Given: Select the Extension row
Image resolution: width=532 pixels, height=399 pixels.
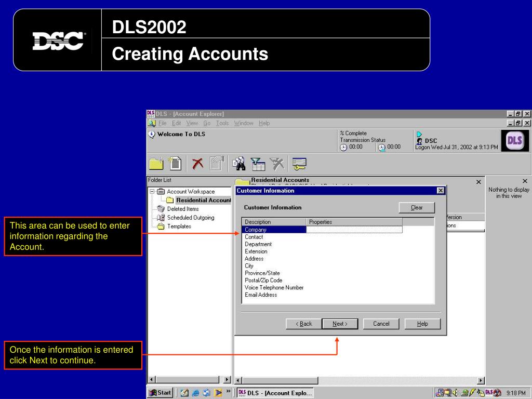Looking at the screenshot, I should (256, 251).
